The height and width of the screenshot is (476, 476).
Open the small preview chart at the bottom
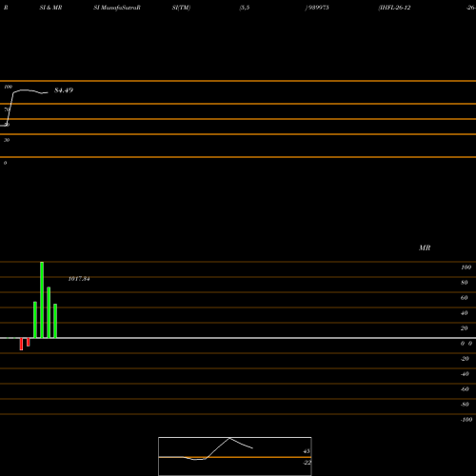[235, 456]
